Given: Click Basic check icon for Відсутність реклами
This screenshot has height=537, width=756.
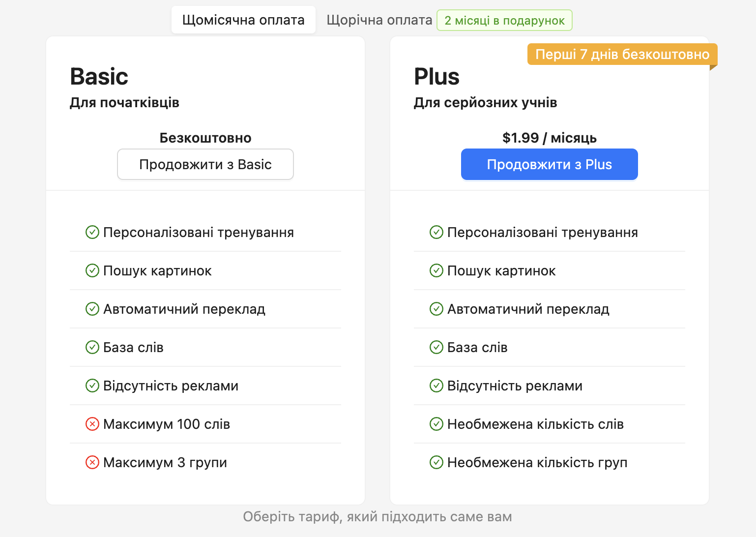Looking at the screenshot, I should pyautogui.click(x=92, y=386).
